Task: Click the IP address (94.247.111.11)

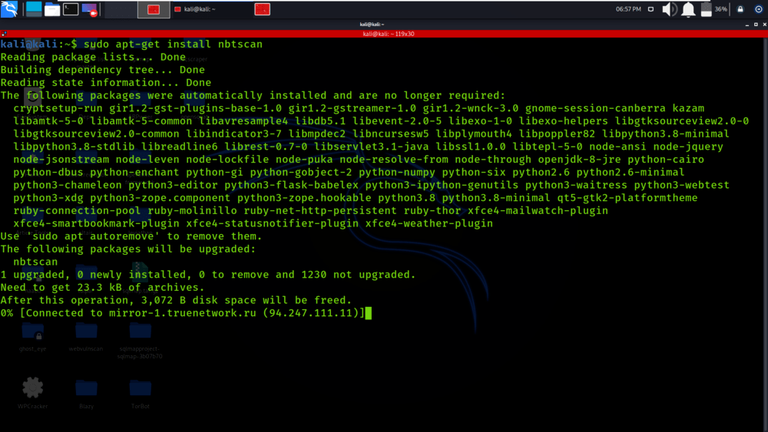Action: pos(311,313)
